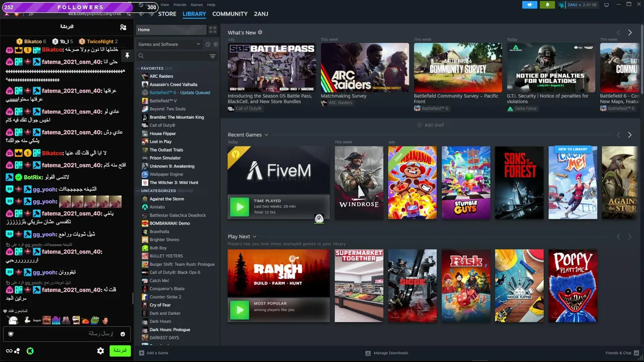This screenshot has height=362, width=644.
Task: Open Games and Software filter dropdown
Action: [x=170, y=44]
